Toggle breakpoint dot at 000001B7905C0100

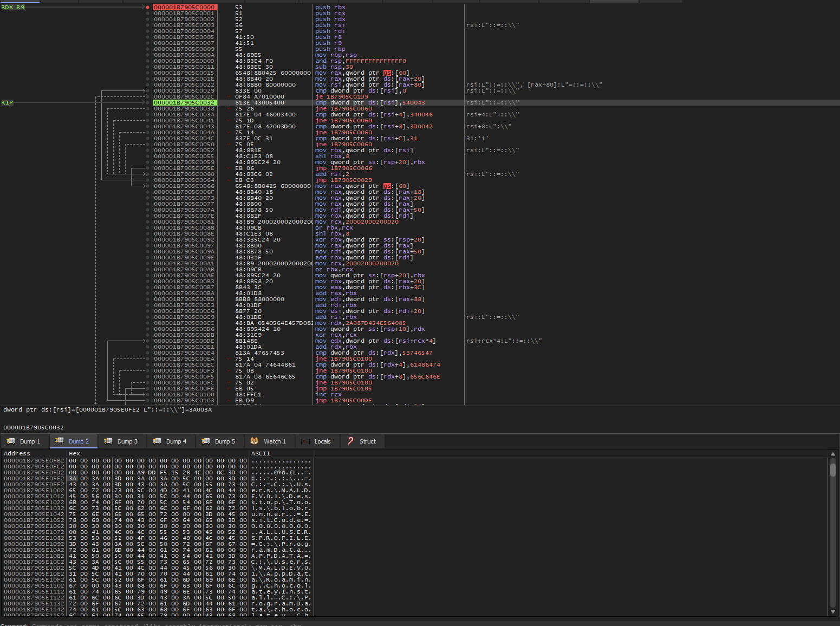[x=147, y=394]
